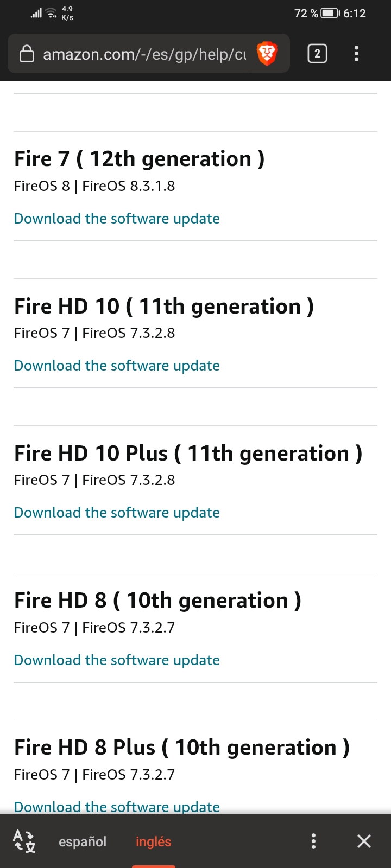Tap the Fire 7 (12th generation) heading
Image resolution: width=391 pixels, height=868 pixels.
tap(139, 159)
